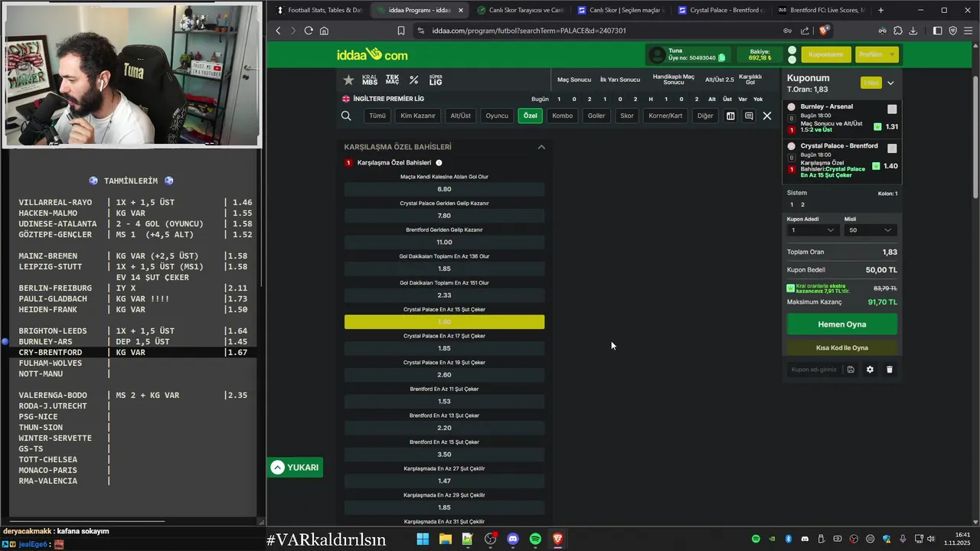Select the Korner/Kart market tab
The width and height of the screenshot is (980, 551).
click(665, 116)
